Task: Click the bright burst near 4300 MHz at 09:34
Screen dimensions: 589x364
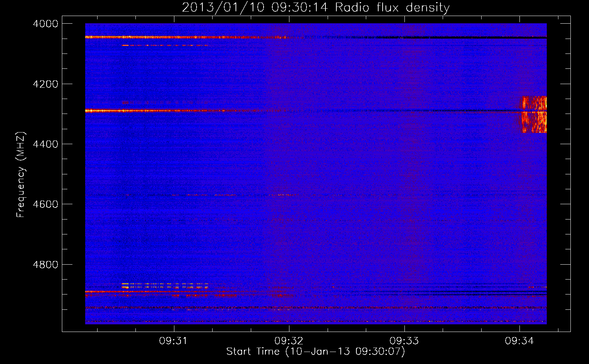Action: click(534, 115)
